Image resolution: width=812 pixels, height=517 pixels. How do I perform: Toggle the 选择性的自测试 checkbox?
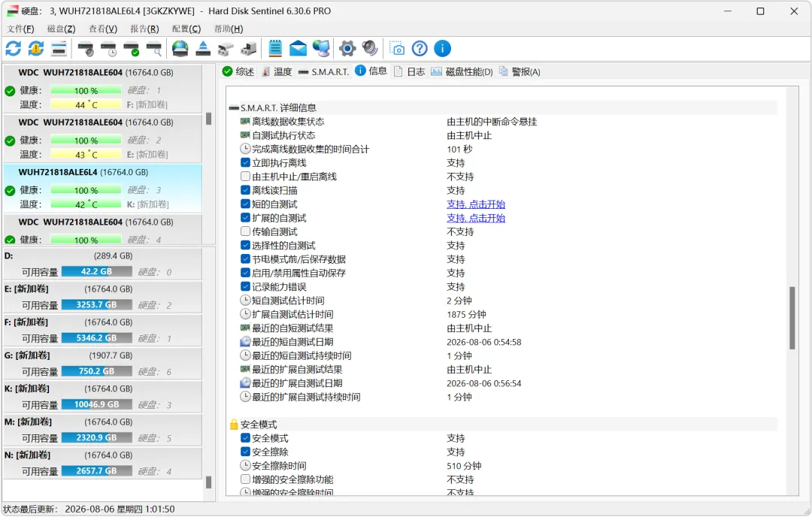(245, 245)
